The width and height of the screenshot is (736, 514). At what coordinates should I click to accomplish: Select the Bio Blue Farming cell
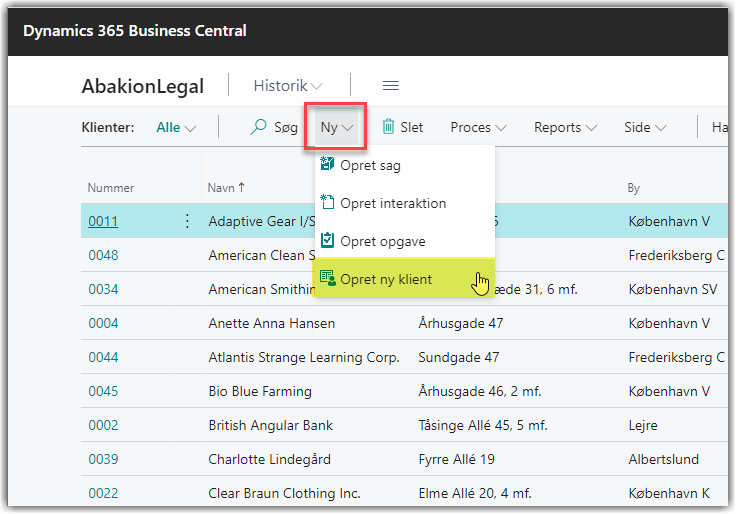tap(260, 391)
